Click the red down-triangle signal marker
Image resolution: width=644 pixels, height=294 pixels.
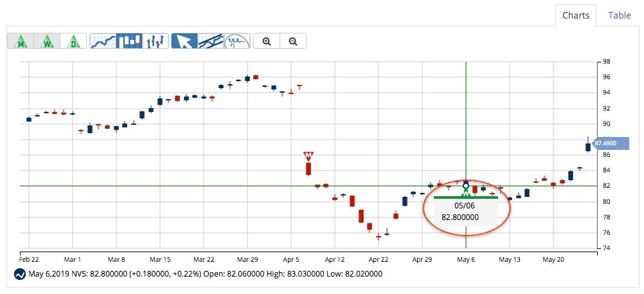pyautogui.click(x=309, y=156)
